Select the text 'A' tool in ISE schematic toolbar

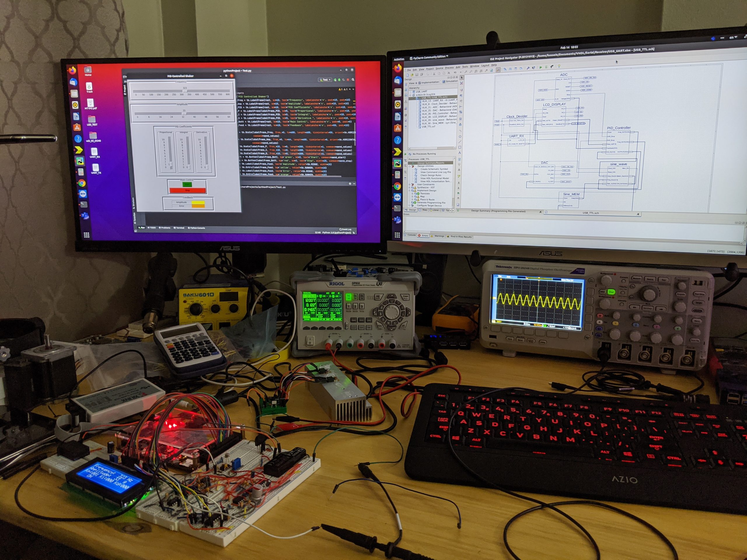[460, 153]
